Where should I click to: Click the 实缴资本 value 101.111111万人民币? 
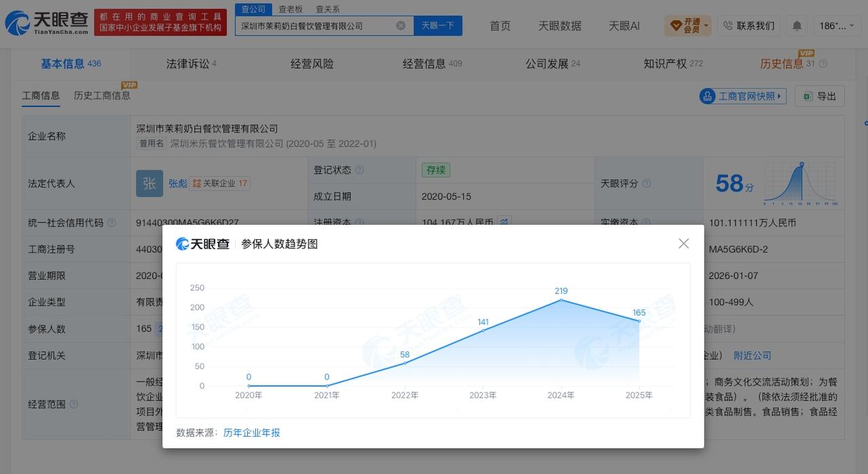(x=753, y=222)
